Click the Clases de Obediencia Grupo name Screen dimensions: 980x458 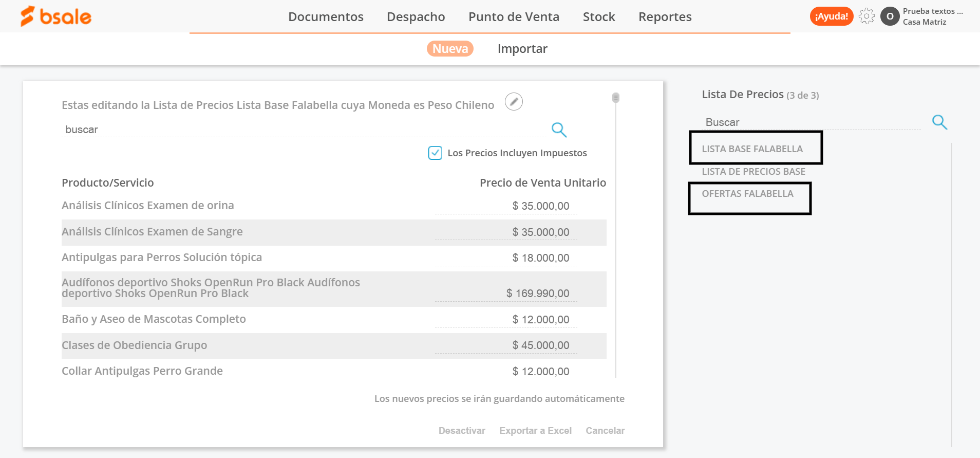(x=135, y=345)
